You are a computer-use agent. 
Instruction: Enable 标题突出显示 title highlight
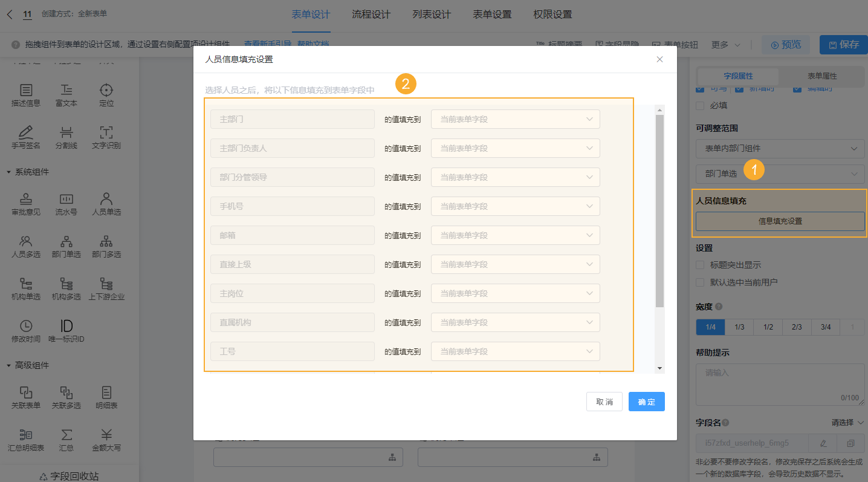click(700, 264)
